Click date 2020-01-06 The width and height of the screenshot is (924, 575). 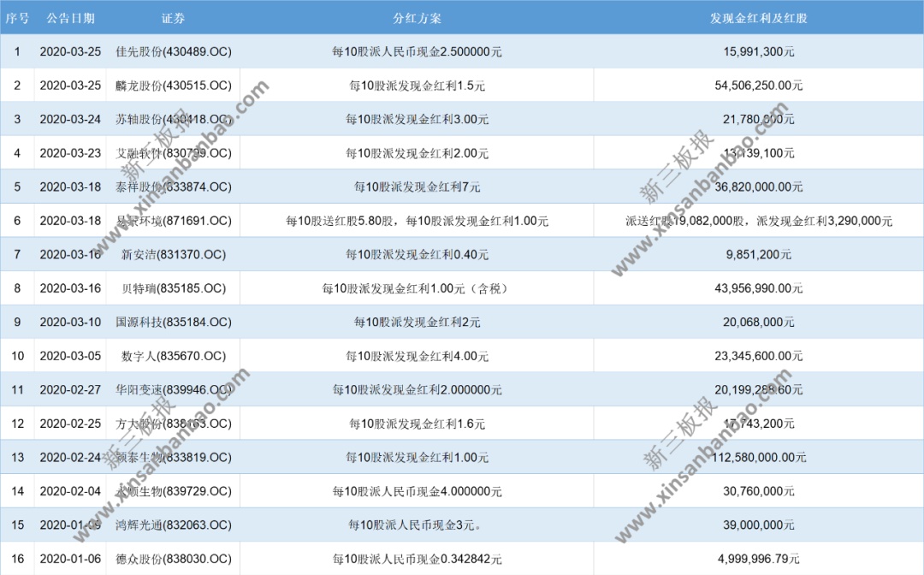[x=71, y=559]
